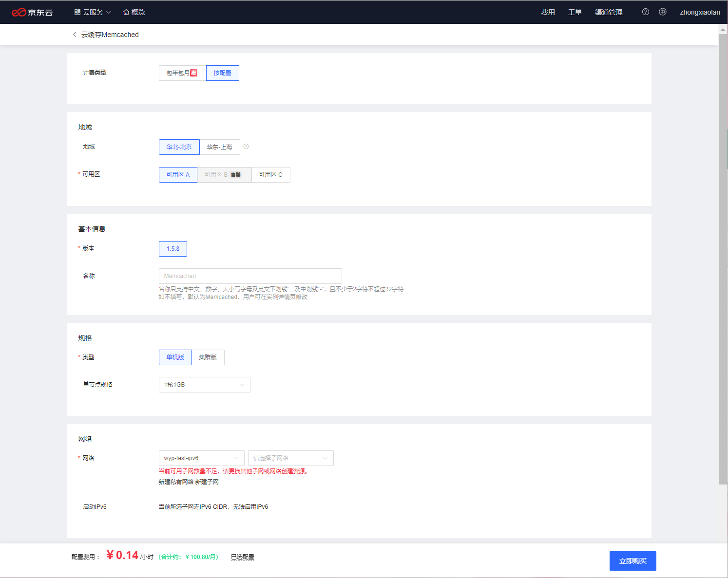Open the 单节点规格 1核1GB dropdown
This screenshot has height=578, width=728.
[205, 385]
